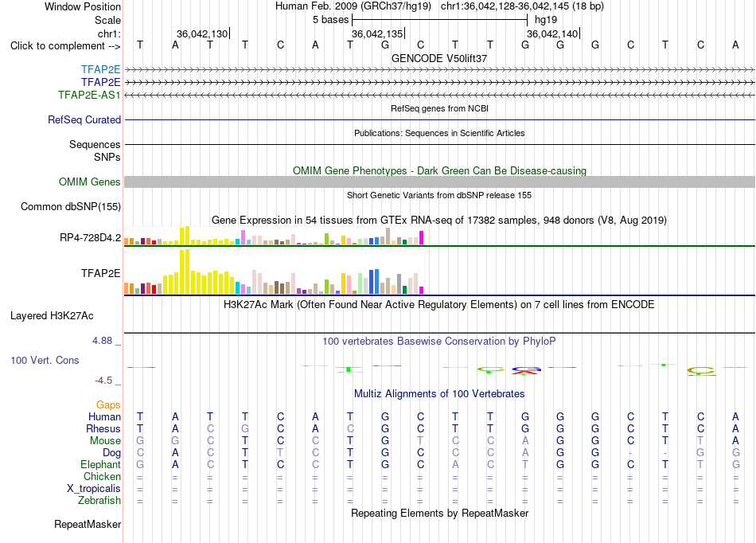This screenshot has height=543, width=756.
Task: Click the Layered H3K27Ac track label
Action: pos(52,316)
